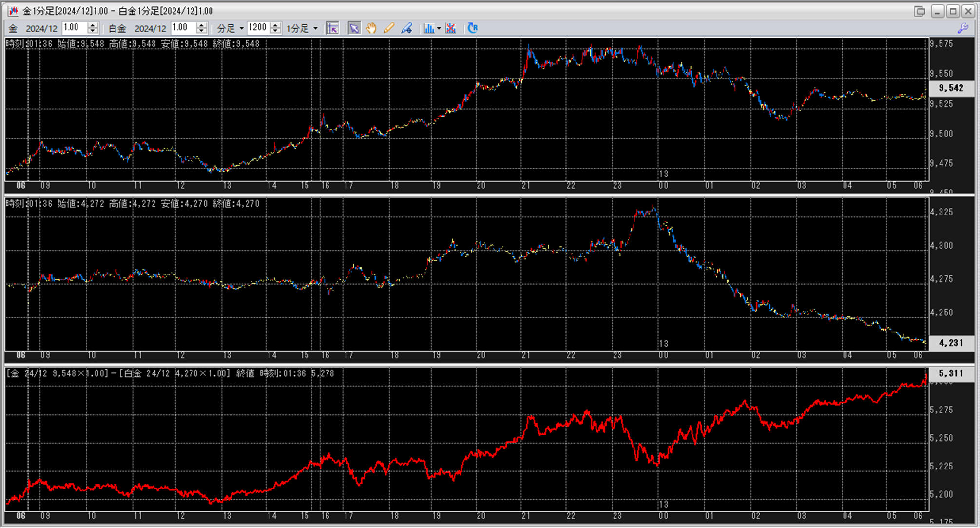The image size is (980, 528).
Task: Toggle the crosshair data cursor button
Action: 333,28
